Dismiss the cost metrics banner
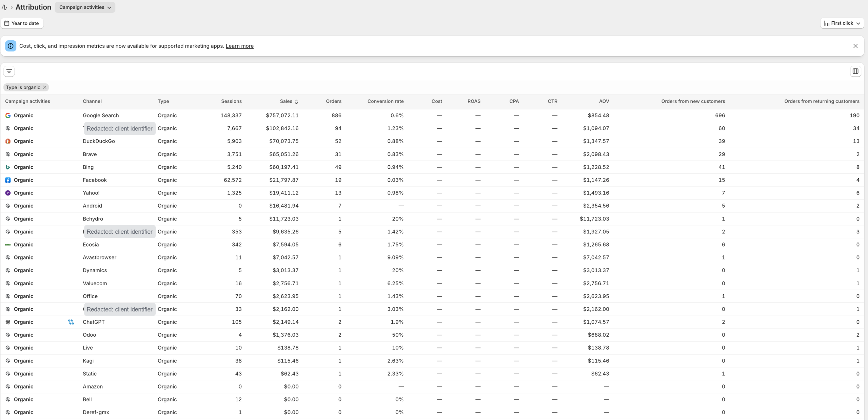868x420 pixels. coord(855,46)
